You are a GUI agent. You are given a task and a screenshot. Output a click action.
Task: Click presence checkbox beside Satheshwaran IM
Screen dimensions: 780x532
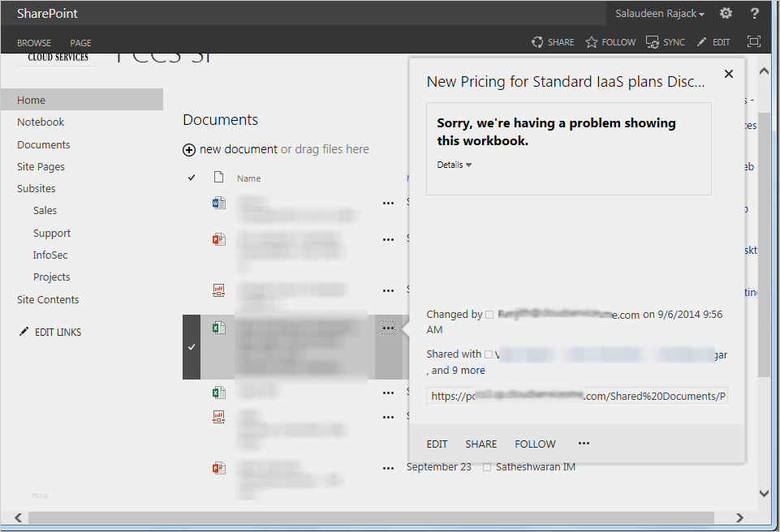pos(487,467)
